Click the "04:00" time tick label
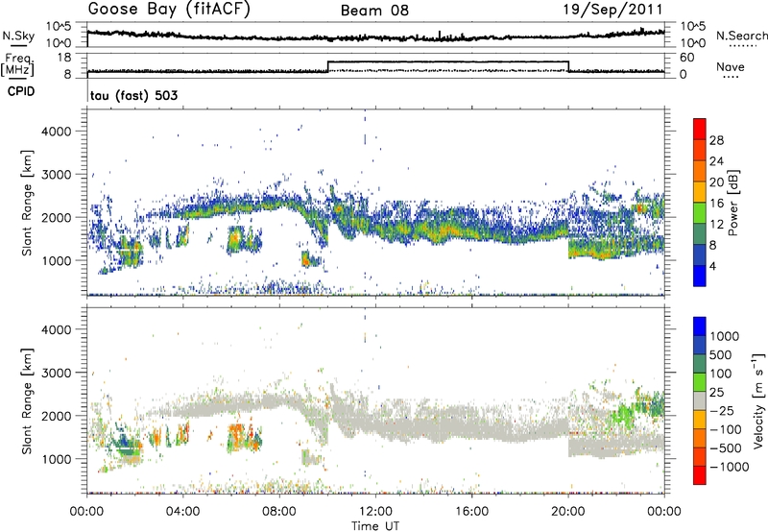This screenshot has width=768, height=532. [x=182, y=512]
